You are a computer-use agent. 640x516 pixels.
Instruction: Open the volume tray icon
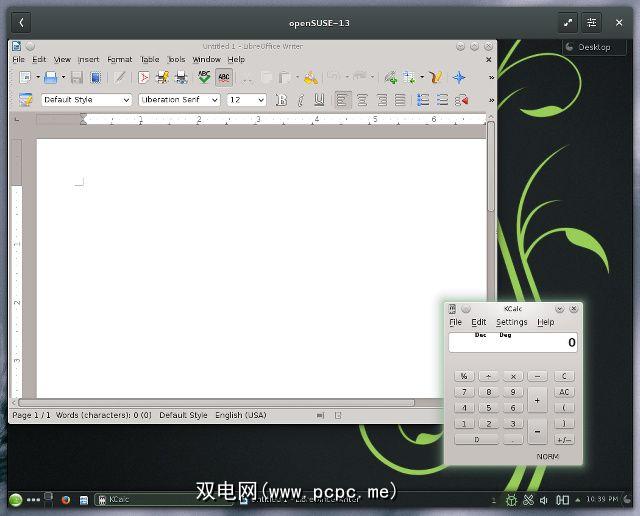click(543, 500)
